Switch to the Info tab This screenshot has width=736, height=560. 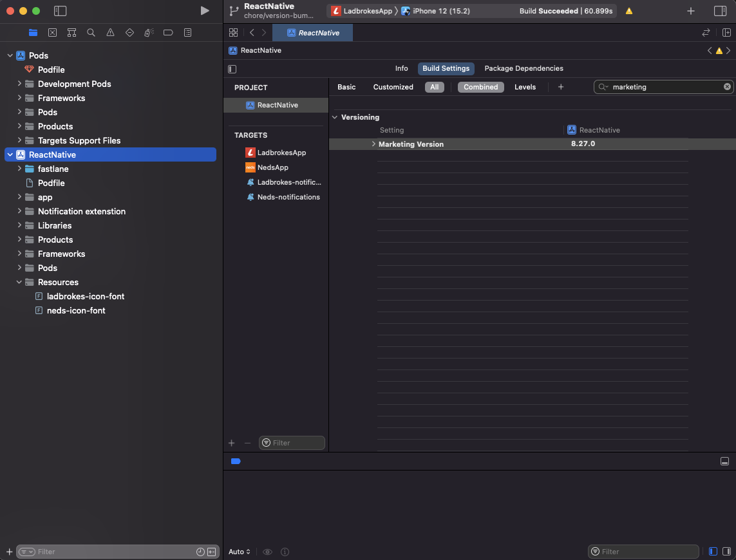point(401,68)
